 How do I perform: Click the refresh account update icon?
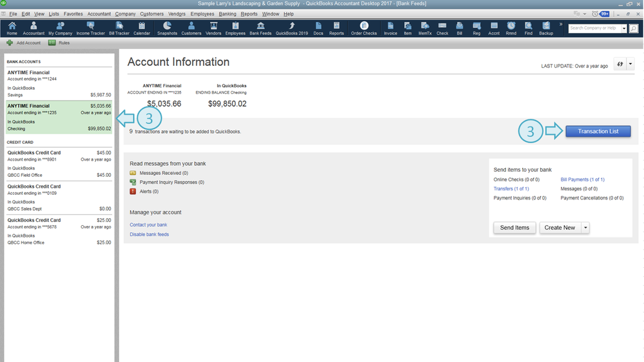point(620,64)
